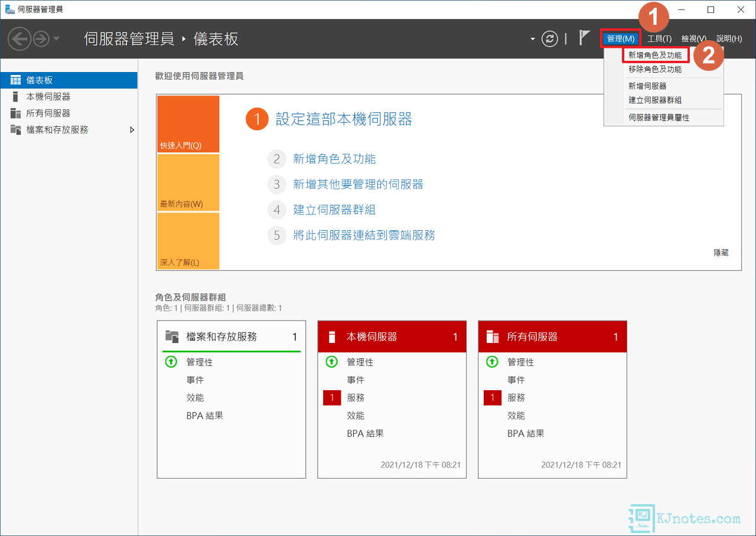Screen dimensions: 756x536
Task: Click the 所有伺服器 sidebar icon
Action: tap(16, 113)
